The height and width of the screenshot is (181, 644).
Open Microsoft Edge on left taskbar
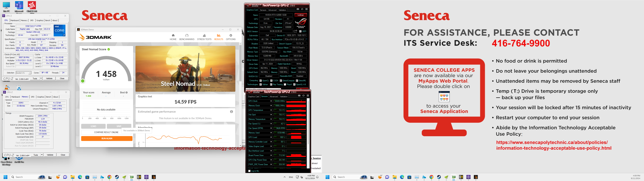coord(80,177)
